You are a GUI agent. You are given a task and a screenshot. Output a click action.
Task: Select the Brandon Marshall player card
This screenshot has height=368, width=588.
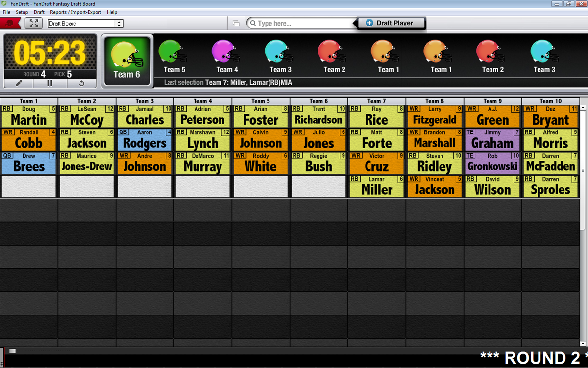coord(435,140)
